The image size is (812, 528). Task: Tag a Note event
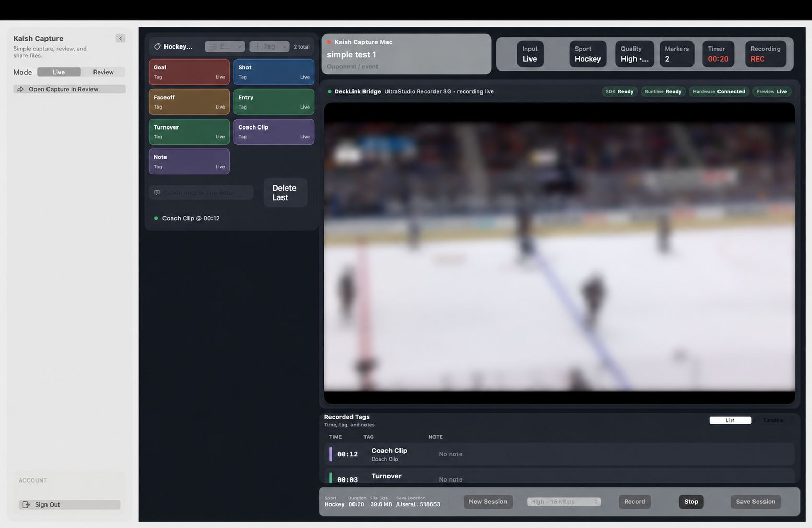(x=189, y=161)
